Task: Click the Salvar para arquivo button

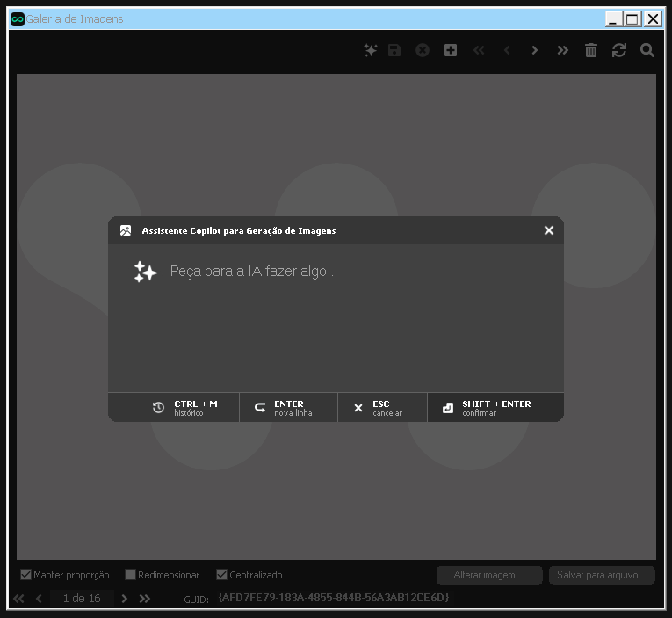Action: 602,575
